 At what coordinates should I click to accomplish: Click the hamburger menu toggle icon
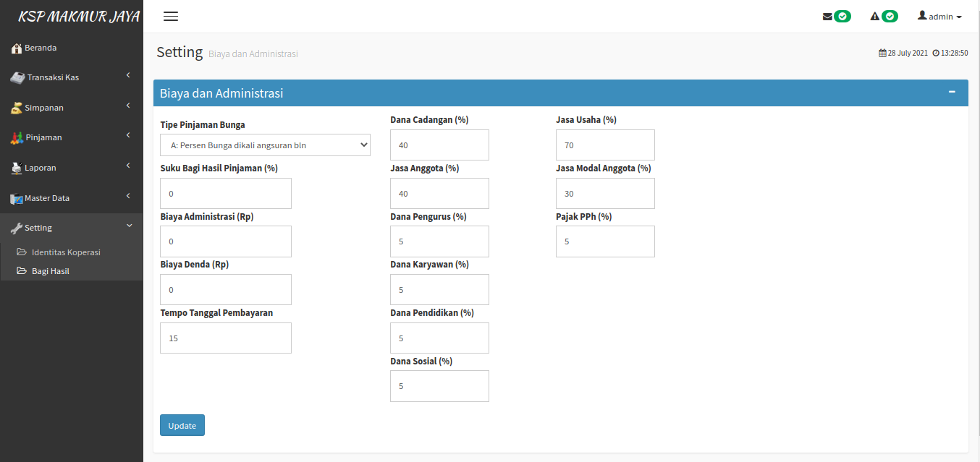click(171, 17)
